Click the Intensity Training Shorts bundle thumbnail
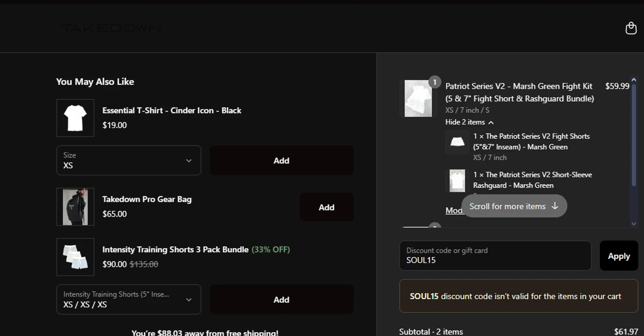This screenshot has width=644, height=336. [x=76, y=257]
